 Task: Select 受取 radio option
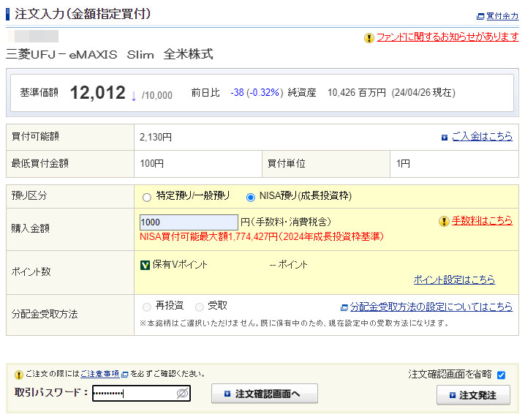(200, 307)
